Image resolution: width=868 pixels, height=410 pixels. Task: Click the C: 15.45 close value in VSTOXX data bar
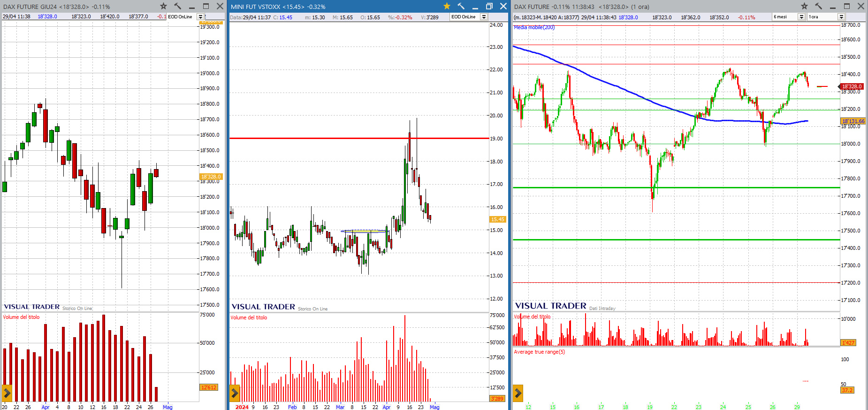point(282,17)
